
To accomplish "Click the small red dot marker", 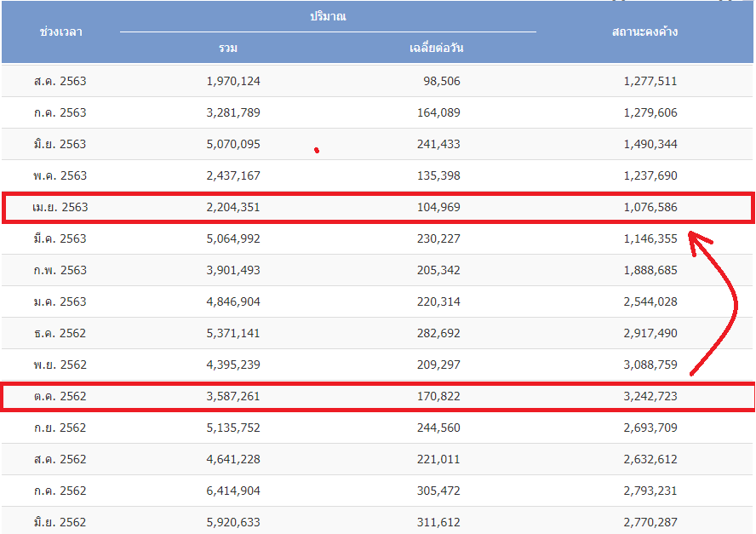I will pyautogui.click(x=317, y=151).
